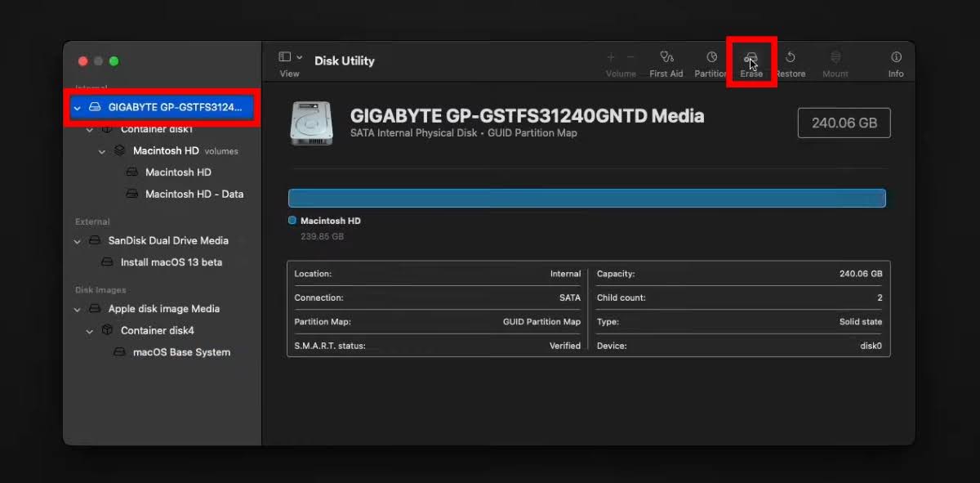Collapse the GIGABYTE disk tree
The image size is (980, 483).
point(78,108)
